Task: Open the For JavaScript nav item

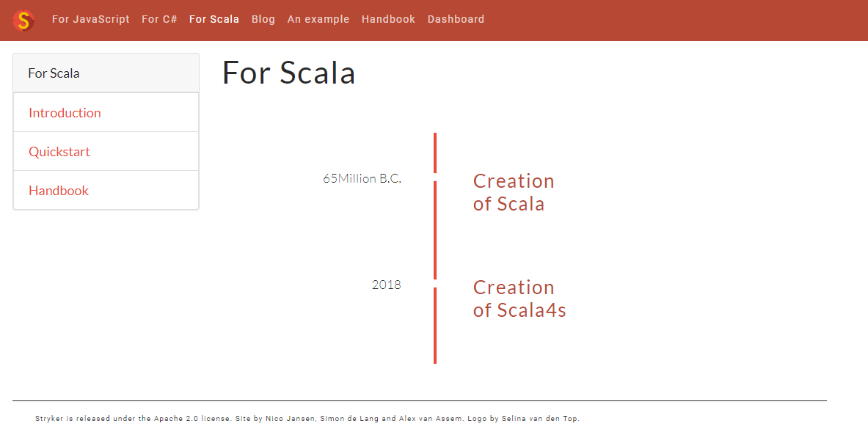Action: (x=90, y=20)
